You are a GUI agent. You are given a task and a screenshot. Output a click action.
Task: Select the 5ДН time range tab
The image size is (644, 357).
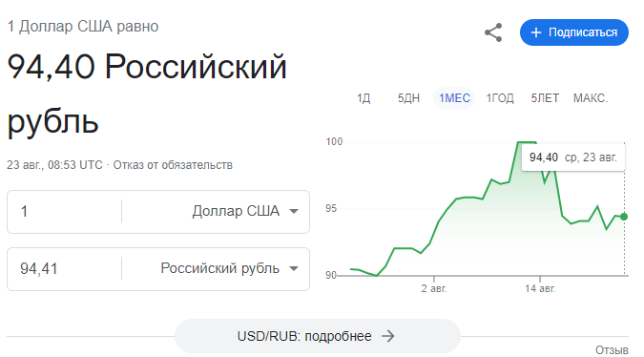(x=408, y=98)
